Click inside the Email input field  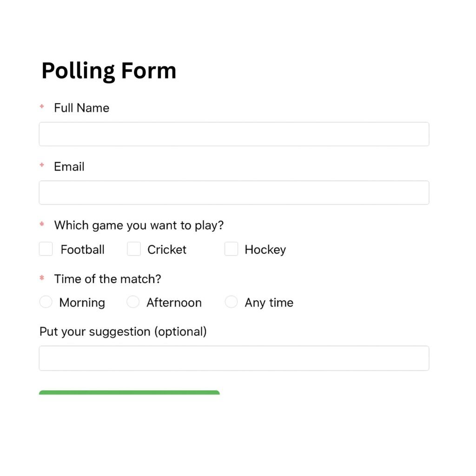(x=234, y=192)
